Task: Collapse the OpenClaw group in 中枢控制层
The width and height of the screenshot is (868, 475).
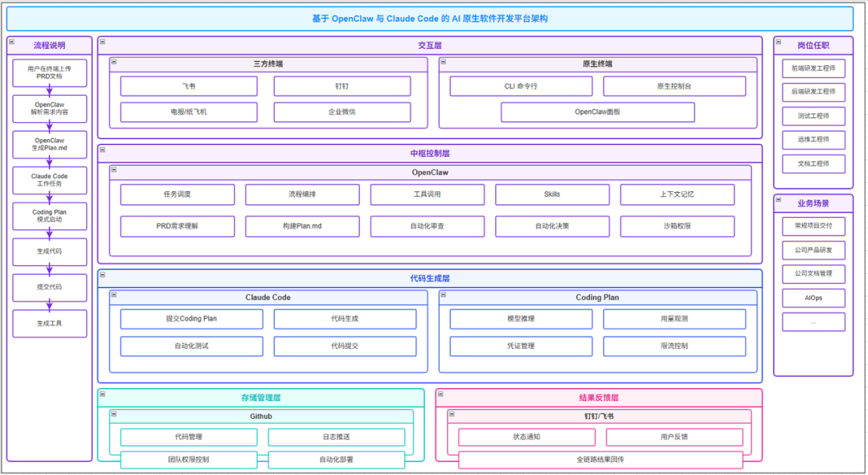Action: [113, 170]
